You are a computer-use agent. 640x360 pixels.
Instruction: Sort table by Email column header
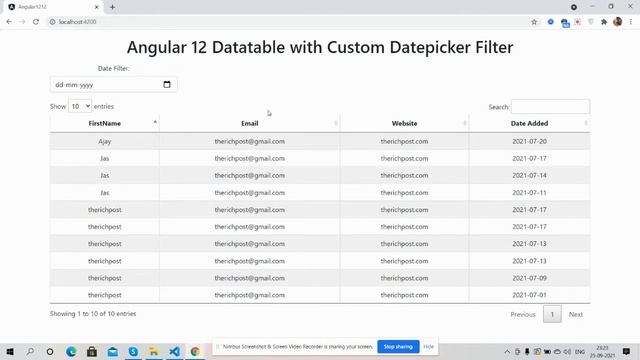[x=249, y=123]
